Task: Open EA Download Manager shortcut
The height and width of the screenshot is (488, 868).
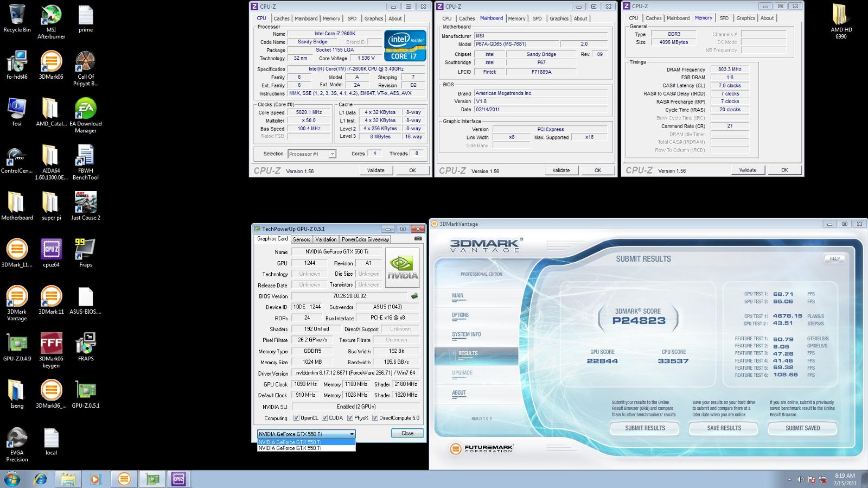Action: pos(86,116)
